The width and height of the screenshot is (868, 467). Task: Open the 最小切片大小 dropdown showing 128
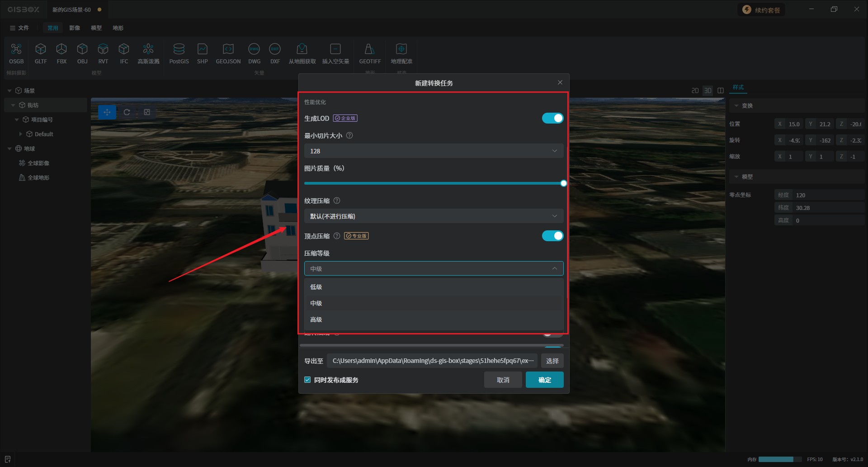(x=434, y=151)
